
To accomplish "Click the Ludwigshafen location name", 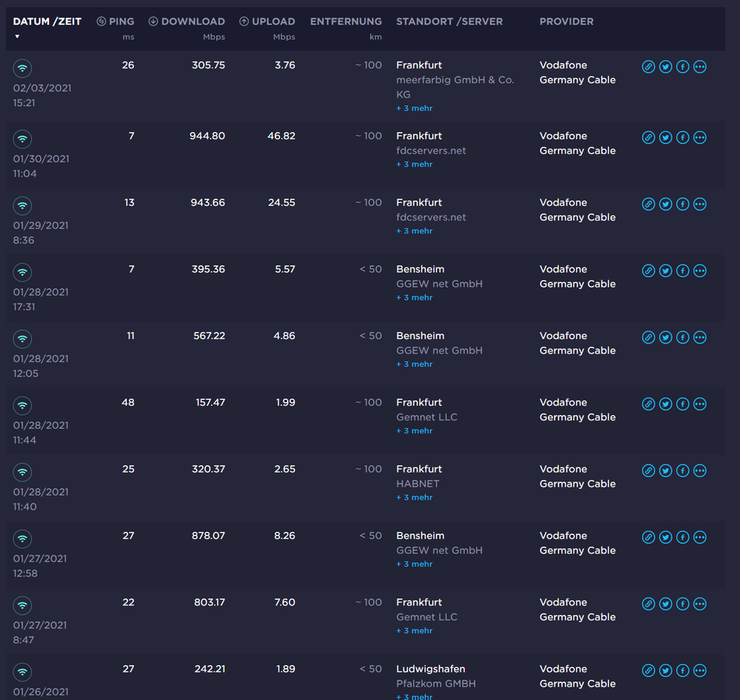I will (430, 669).
